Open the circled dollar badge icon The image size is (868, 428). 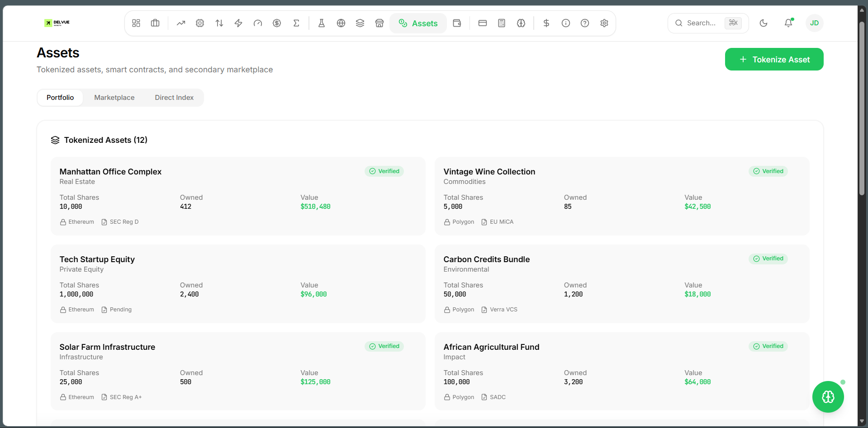coord(277,23)
